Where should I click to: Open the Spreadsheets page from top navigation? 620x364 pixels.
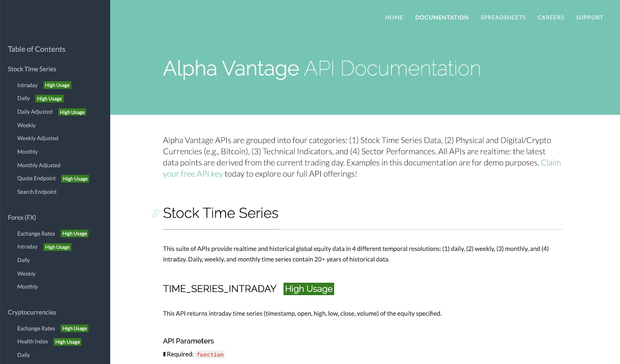[503, 17]
